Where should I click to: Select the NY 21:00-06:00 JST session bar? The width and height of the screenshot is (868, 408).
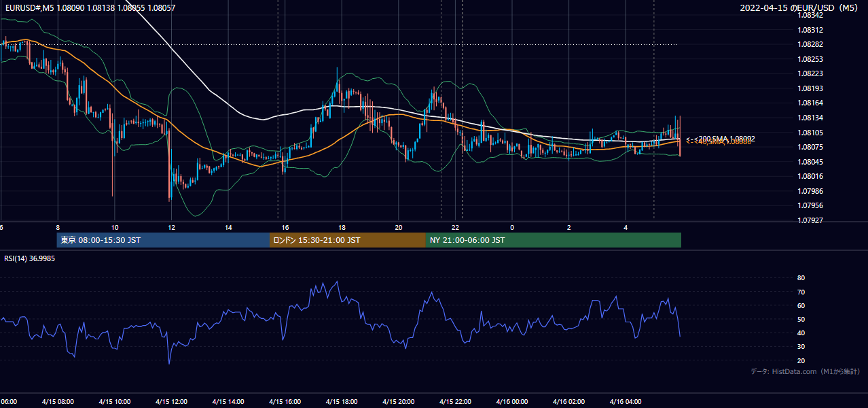pos(554,240)
